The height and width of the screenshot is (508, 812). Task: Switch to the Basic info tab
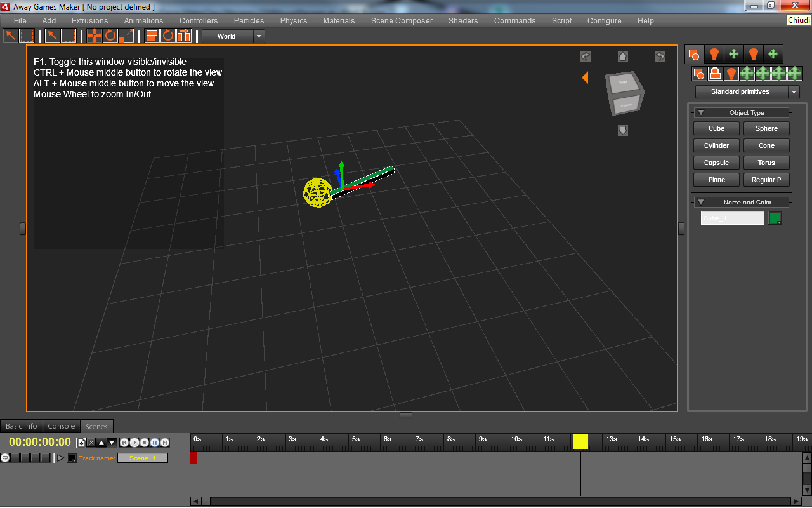[22, 426]
